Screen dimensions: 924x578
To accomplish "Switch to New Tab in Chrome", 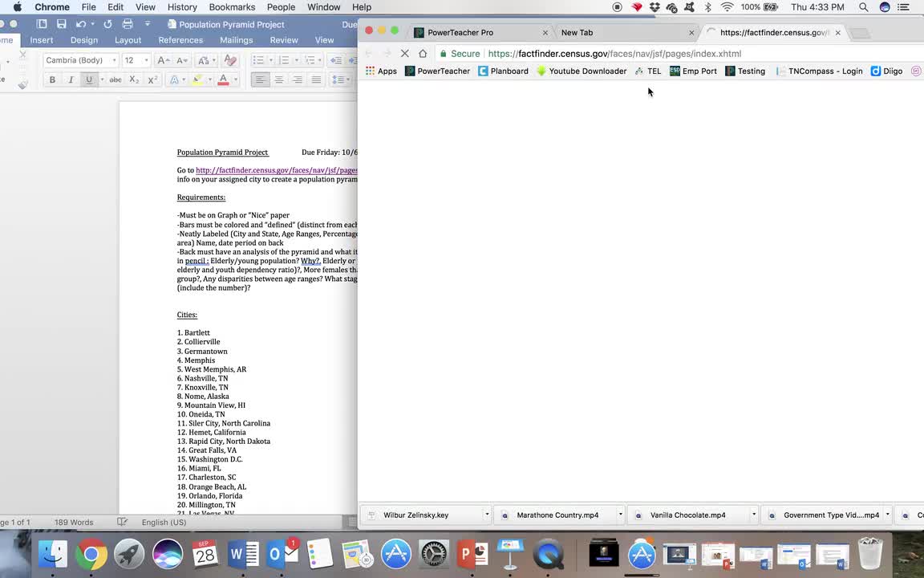I will point(626,32).
